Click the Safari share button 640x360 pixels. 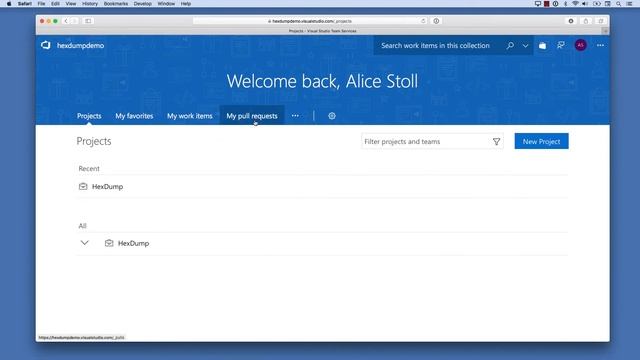pos(586,21)
